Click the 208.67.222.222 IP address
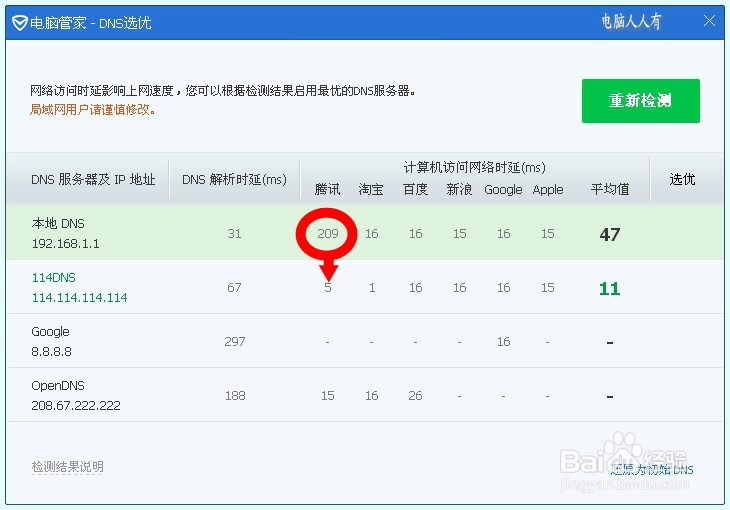The height and width of the screenshot is (510, 730). pos(76,405)
